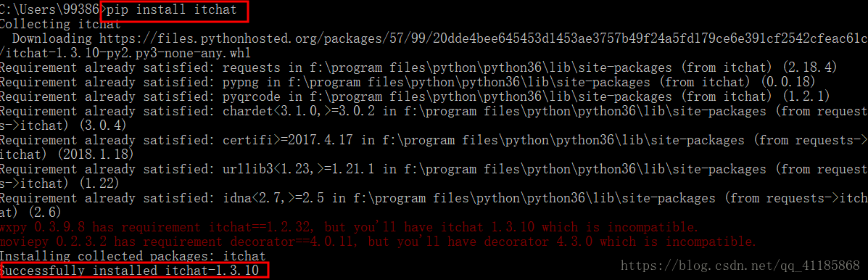868x280 pixels.
Task: Click the 'pyqrcode' requirement satisfied line
Action: pos(415,96)
